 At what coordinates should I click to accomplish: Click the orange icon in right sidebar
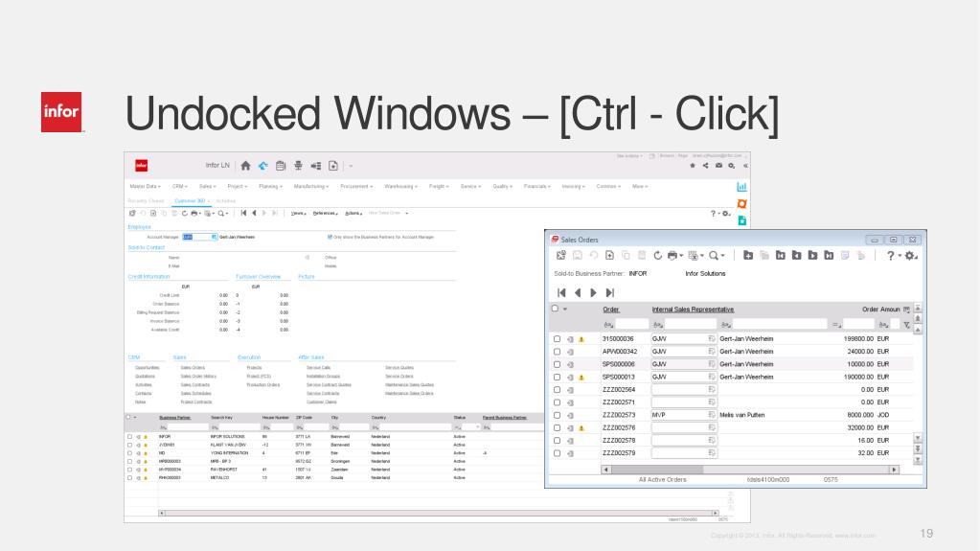pyautogui.click(x=741, y=204)
